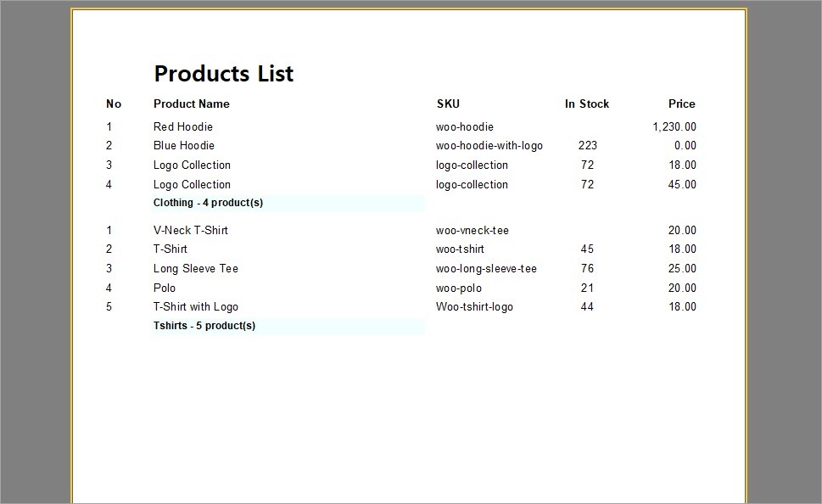The image size is (822, 504).
Task: Click the Clothing - 4 product(s) group summary
Action: click(208, 203)
